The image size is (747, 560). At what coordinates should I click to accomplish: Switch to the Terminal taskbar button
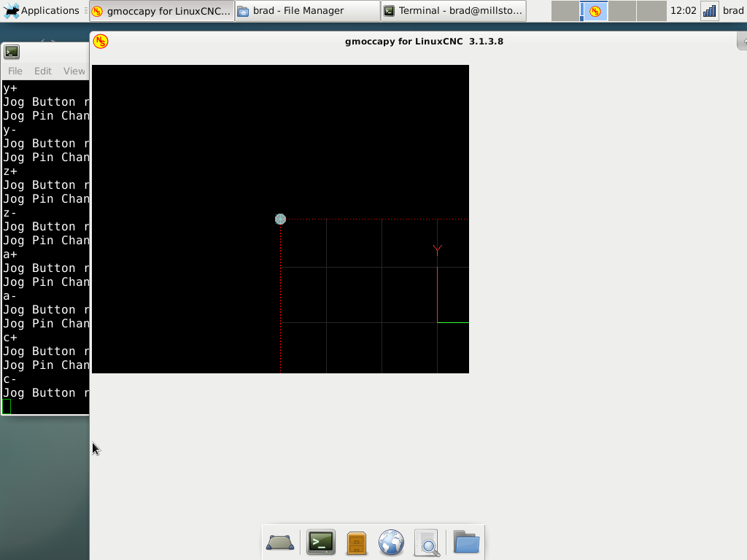[454, 11]
